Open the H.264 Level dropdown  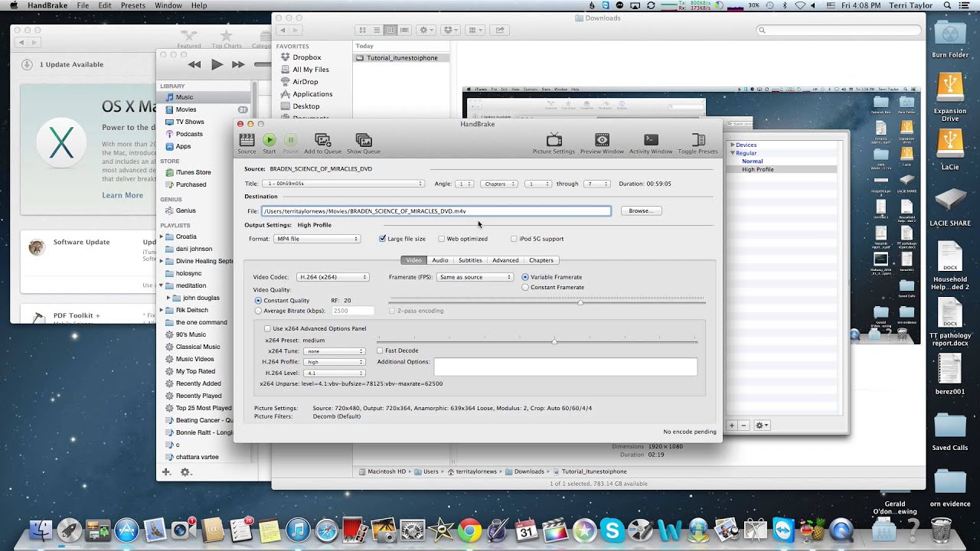(334, 373)
